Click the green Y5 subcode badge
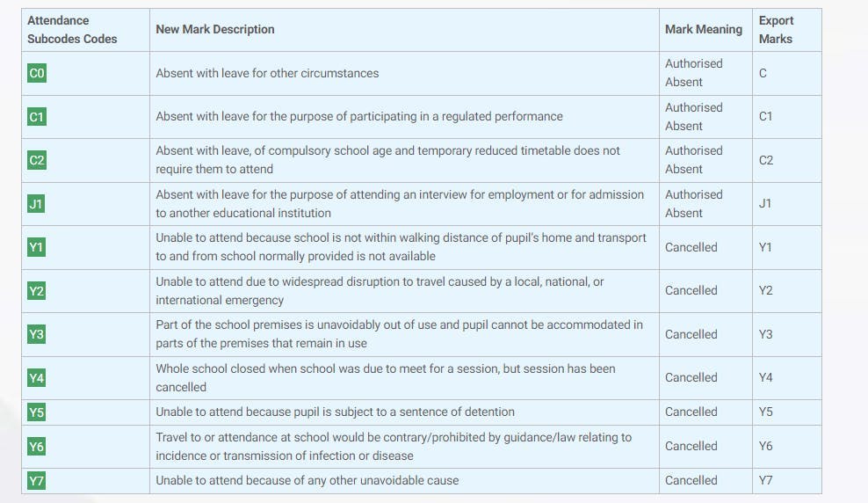The image size is (868, 503). 36,412
